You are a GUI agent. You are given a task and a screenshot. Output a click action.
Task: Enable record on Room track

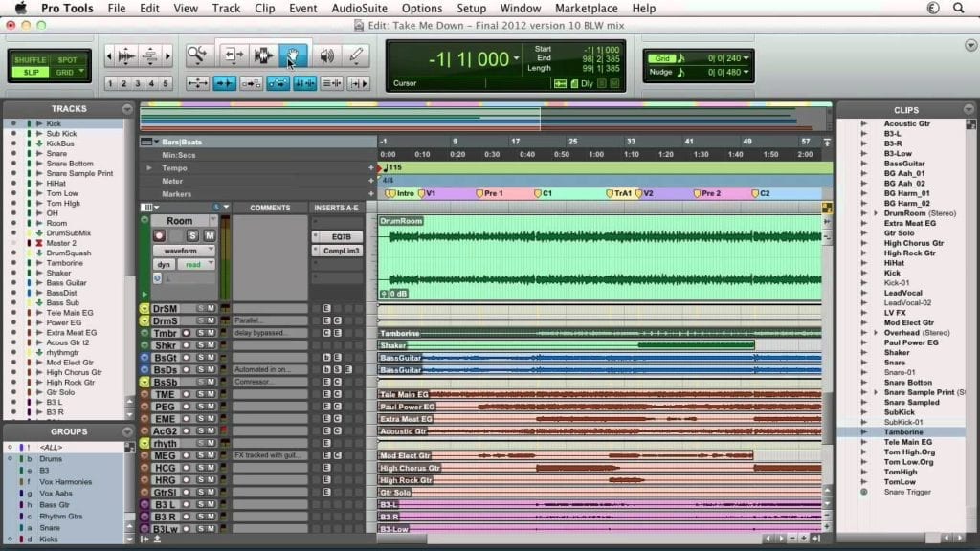[159, 235]
